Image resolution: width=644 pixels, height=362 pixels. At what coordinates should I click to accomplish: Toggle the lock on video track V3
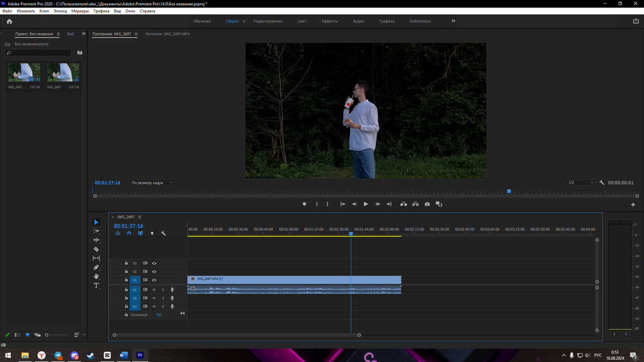tap(126, 263)
